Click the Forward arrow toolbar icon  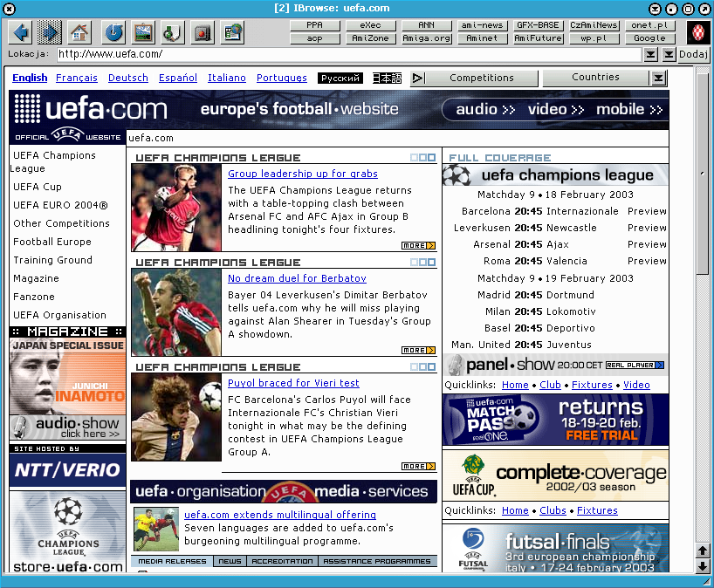point(50,32)
